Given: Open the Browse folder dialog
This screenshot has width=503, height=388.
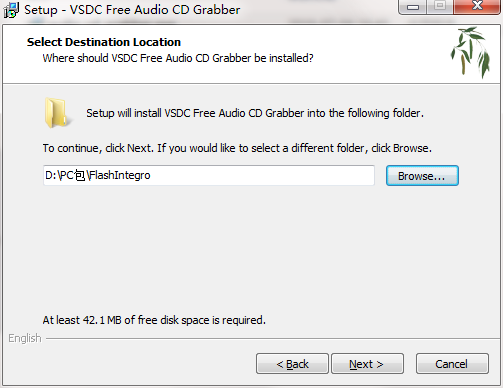Looking at the screenshot, I should 422,176.
